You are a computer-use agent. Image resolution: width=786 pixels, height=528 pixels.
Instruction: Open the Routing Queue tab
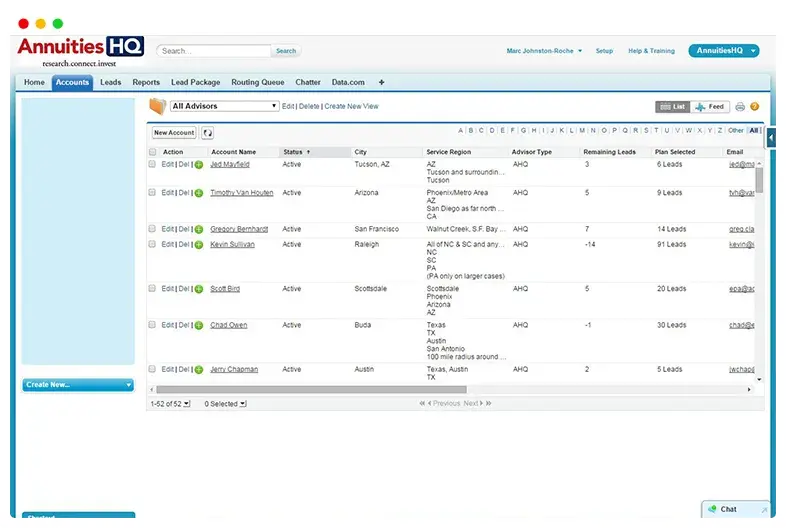[257, 82]
